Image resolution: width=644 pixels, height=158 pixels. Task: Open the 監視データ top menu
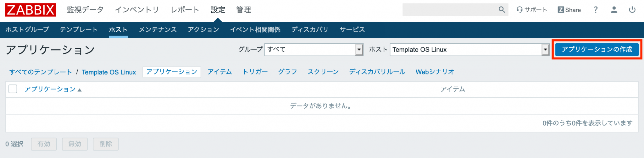pos(85,10)
